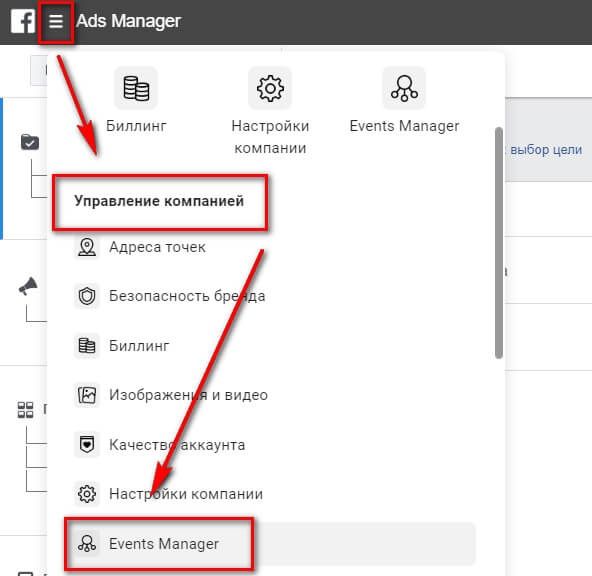The width and height of the screenshot is (592, 576).
Task: Open the hamburger menu next to Ads Manager
Action: click(56, 21)
